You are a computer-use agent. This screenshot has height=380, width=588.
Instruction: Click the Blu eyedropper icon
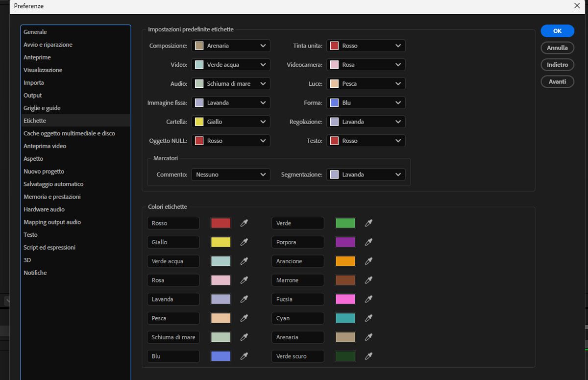pos(244,356)
